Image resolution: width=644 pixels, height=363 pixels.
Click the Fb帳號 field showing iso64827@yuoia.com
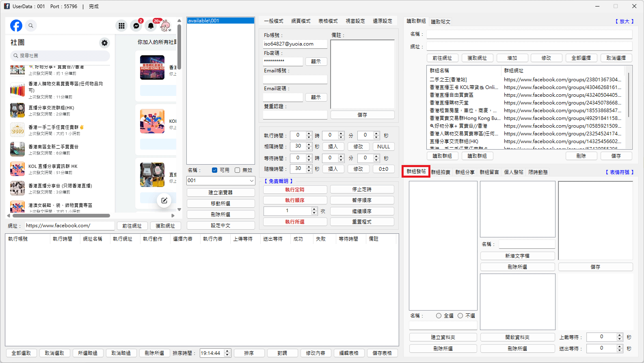click(295, 44)
